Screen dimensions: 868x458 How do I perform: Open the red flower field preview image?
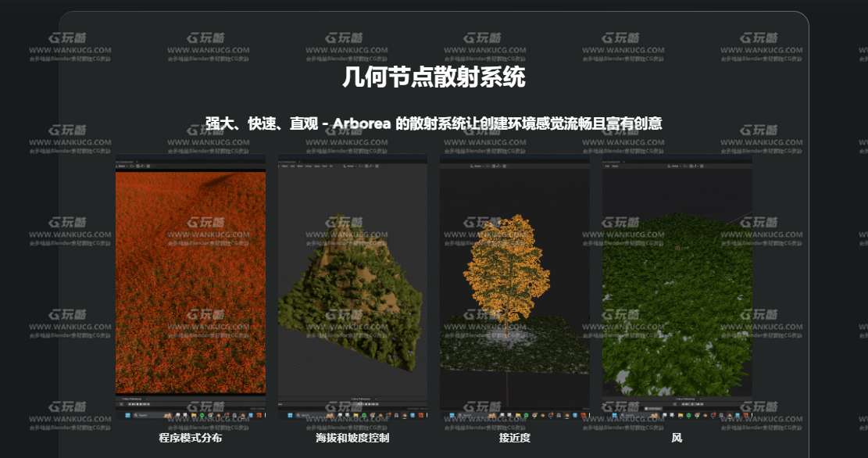(191, 286)
